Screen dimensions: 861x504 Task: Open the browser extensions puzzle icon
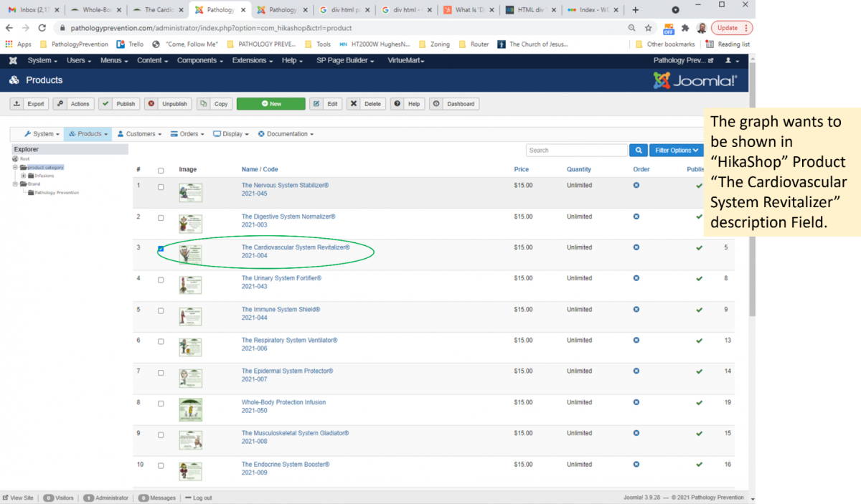tap(685, 28)
